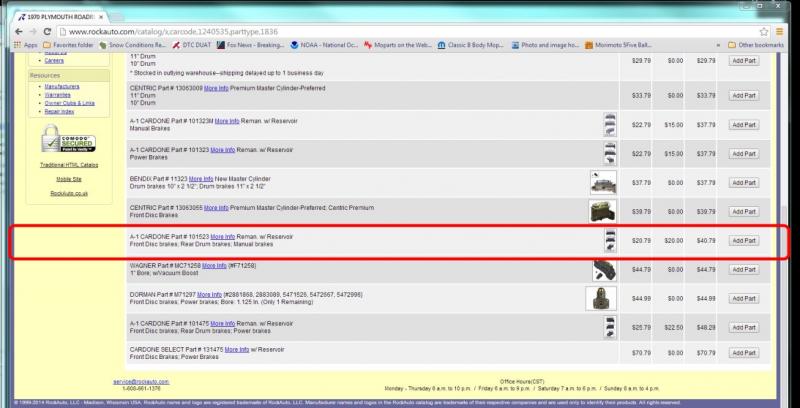Close the 1970 Plymouth browser tab
The width and height of the screenshot is (800, 408).
pos(101,17)
